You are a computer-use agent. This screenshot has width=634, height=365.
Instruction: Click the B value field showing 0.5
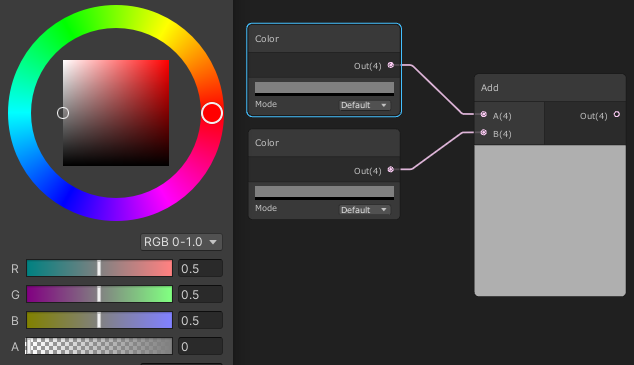(201, 320)
